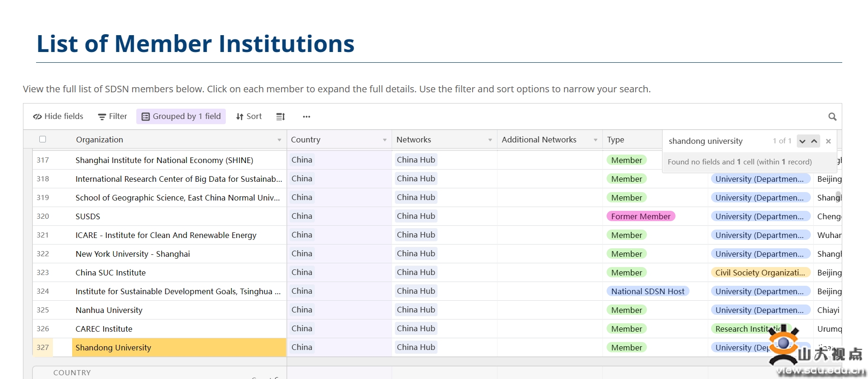Click row number 321

43,235
